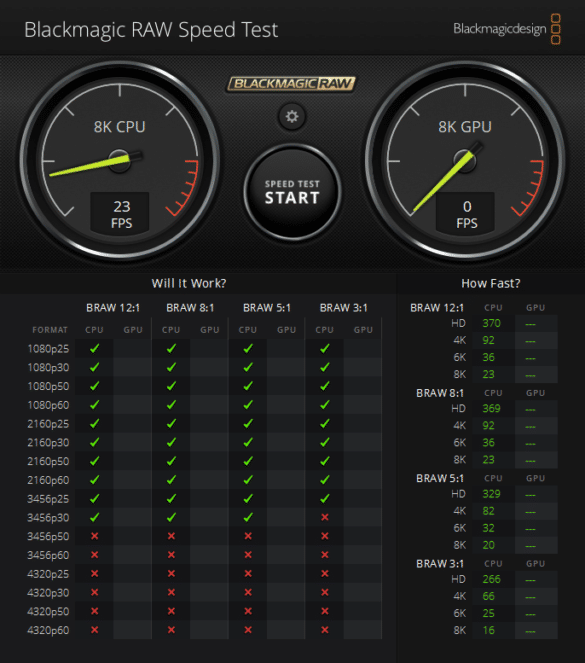Click red X for 4320p60 BRAW 12:1 CPU
The height and width of the screenshot is (663, 585).
pyautogui.click(x=95, y=630)
